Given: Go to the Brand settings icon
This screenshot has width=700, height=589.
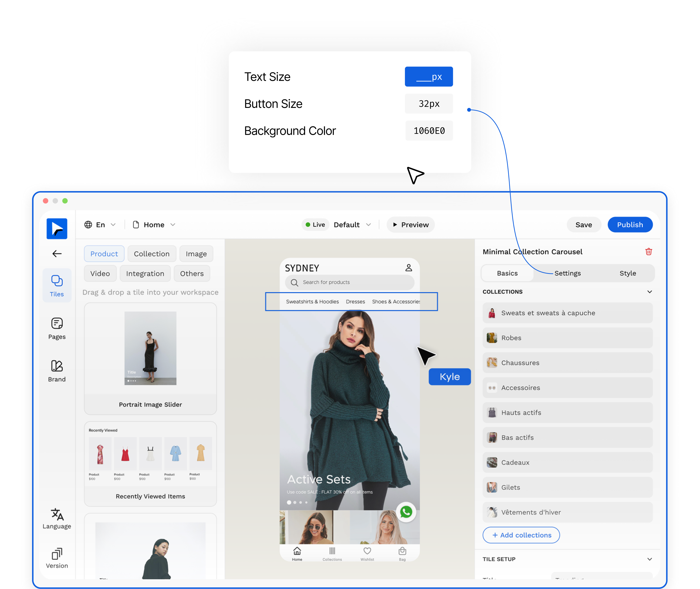Looking at the screenshot, I should (x=57, y=371).
